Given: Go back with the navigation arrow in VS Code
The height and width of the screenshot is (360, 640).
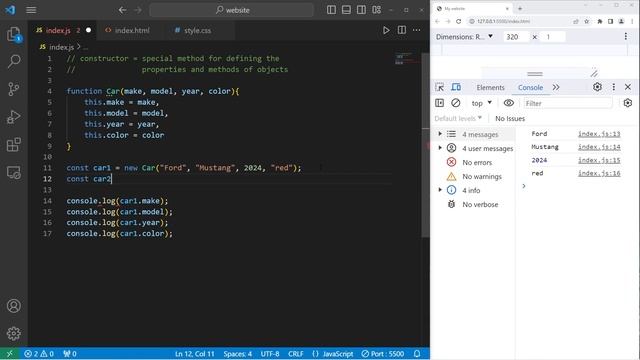Looking at the screenshot, I should tap(122, 10).
